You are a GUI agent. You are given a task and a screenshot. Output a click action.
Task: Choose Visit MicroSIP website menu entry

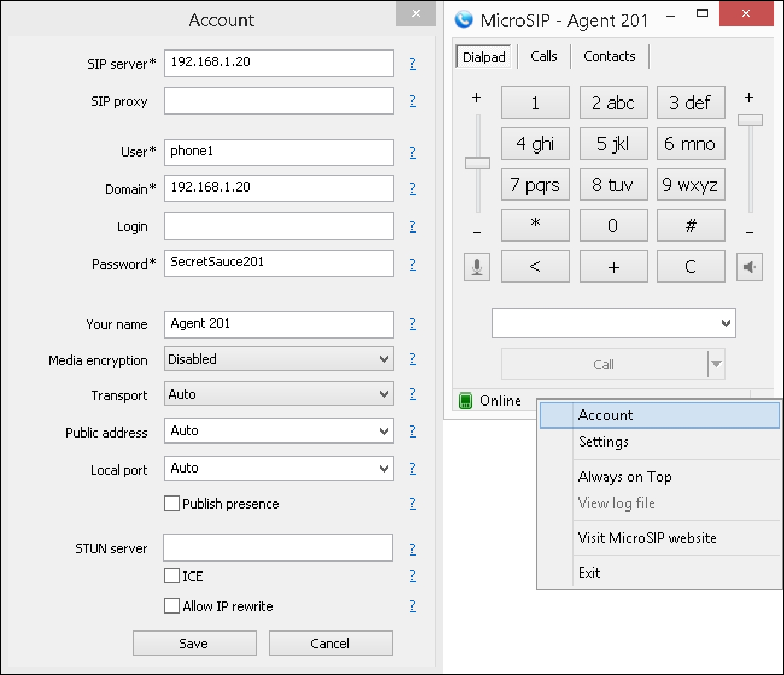[660, 538]
